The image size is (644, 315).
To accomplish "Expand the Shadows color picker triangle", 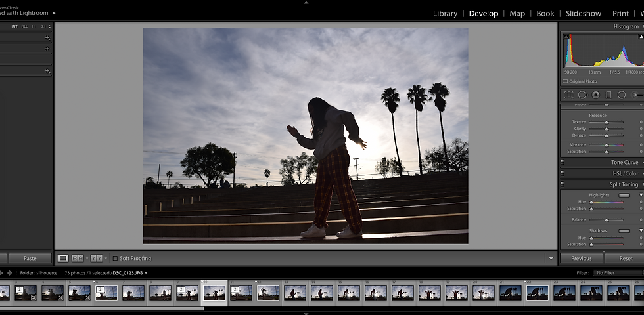I will [x=641, y=231].
